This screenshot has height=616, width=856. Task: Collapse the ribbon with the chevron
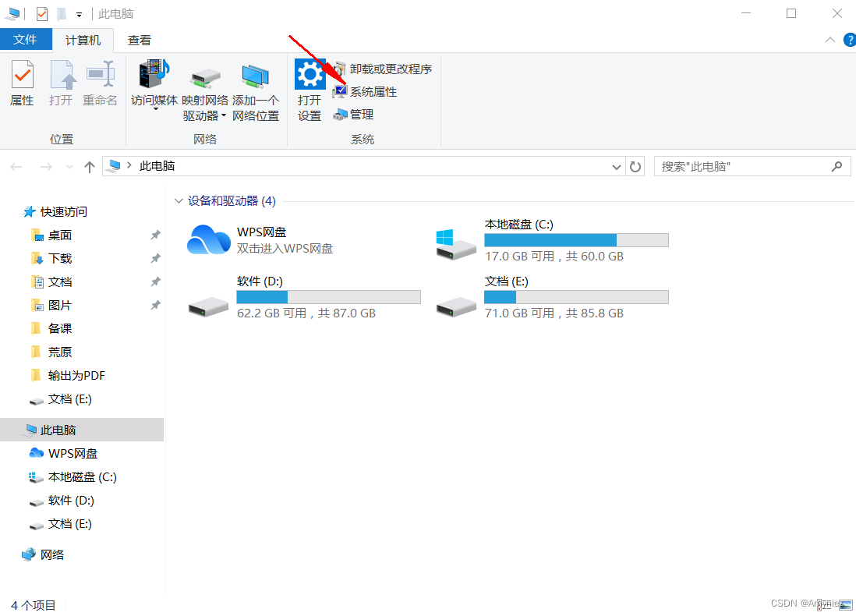(x=829, y=40)
